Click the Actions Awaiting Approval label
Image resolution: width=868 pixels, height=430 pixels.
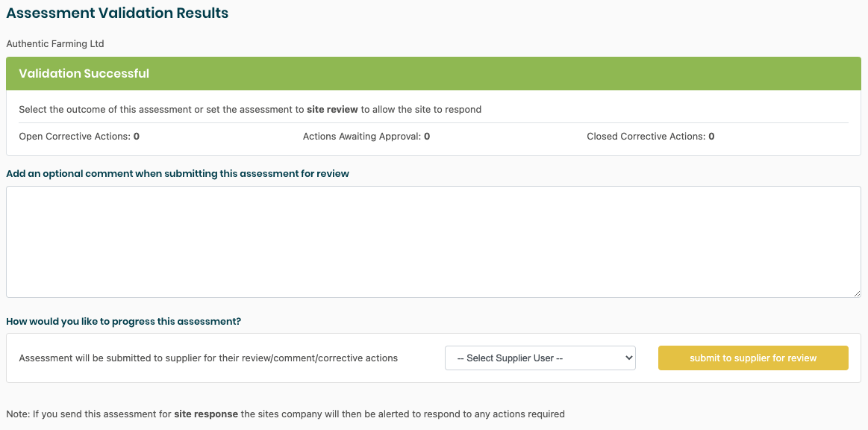click(x=362, y=137)
